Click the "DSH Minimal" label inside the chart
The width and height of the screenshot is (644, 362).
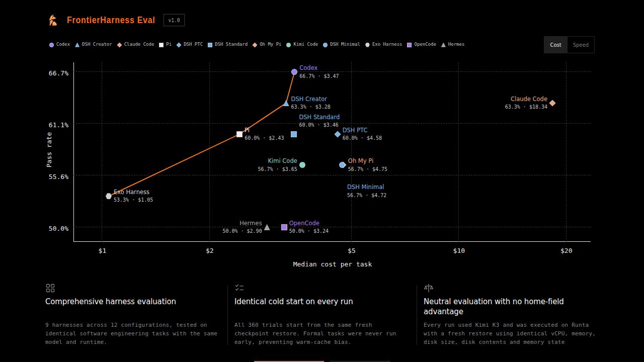(x=366, y=187)
